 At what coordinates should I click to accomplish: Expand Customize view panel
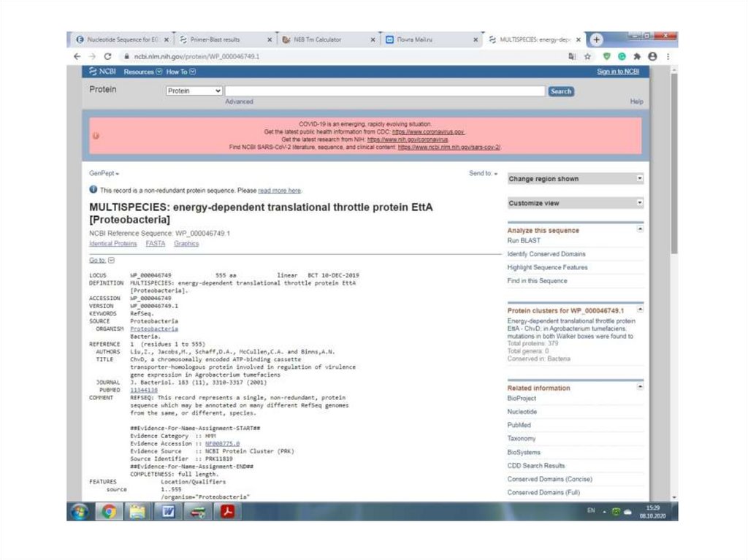coord(576,203)
